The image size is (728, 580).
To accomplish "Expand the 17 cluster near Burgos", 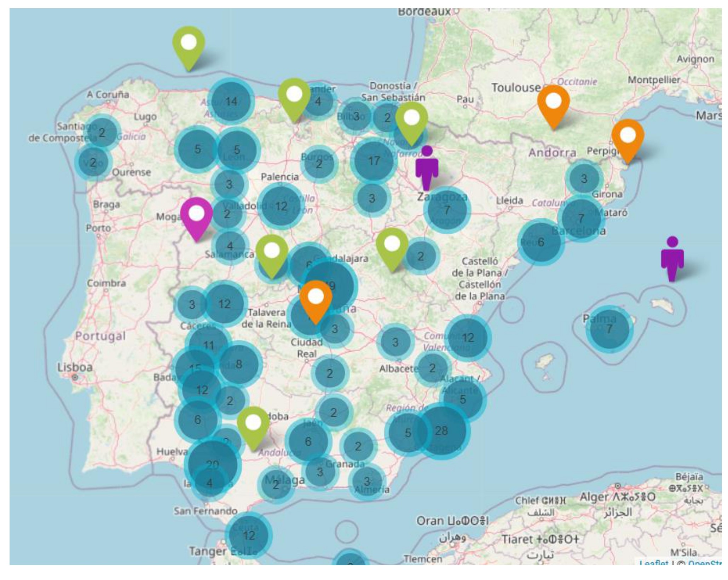I will pos(374,161).
